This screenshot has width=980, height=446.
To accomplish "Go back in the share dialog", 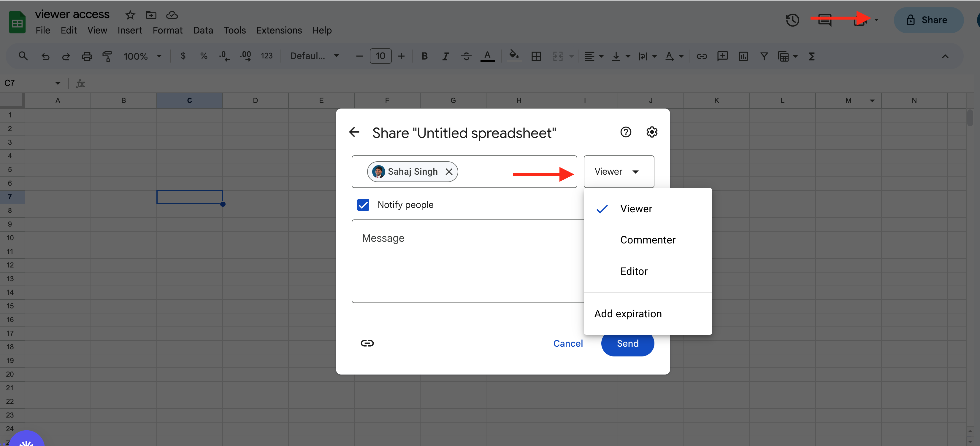I will (354, 132).
